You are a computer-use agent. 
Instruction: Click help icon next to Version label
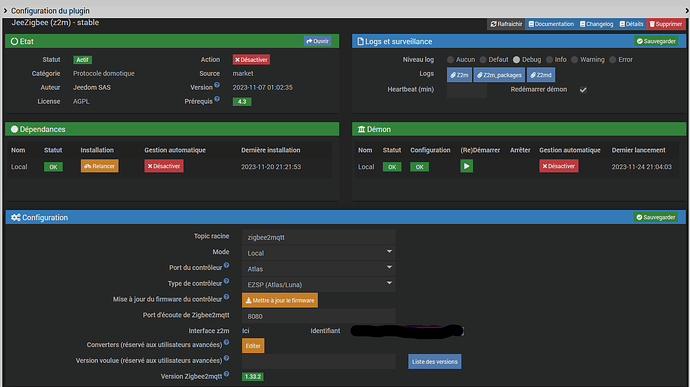[x=217, y=85]
